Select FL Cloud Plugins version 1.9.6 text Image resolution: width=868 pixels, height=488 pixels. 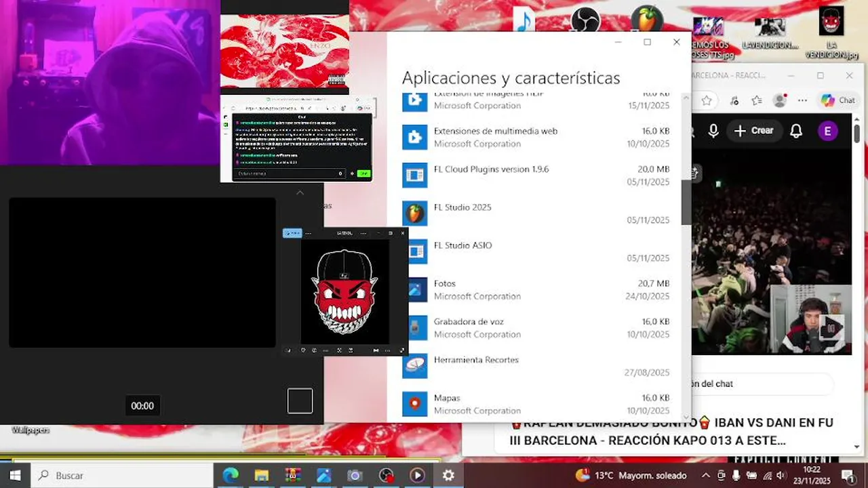(492, 169)
